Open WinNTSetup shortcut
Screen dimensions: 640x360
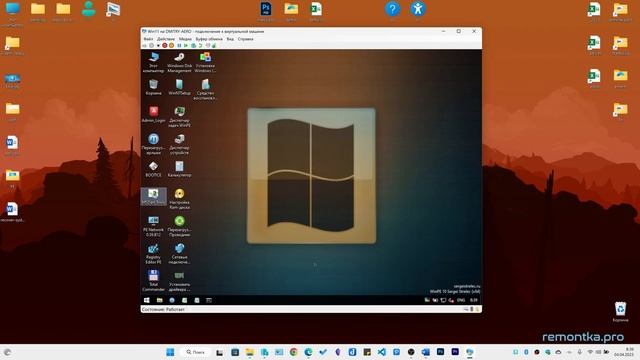(179, 87)
